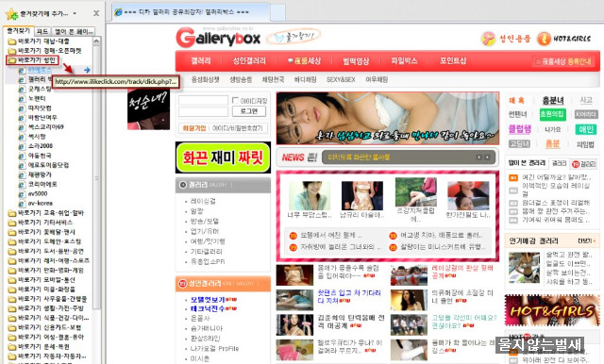Click the favorites list scroll-up arrow

(96, 41)
